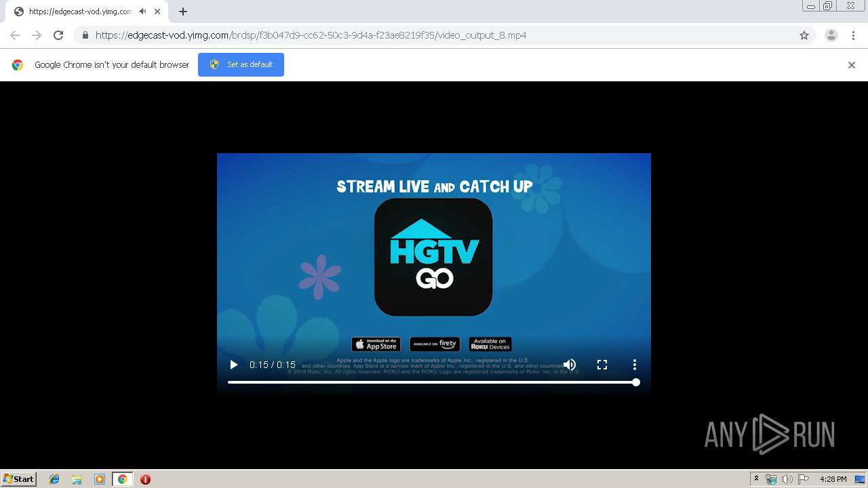Open the Chrome profile avatar
This screenshot has width=868, height=488.
click(x=831, y=35)
